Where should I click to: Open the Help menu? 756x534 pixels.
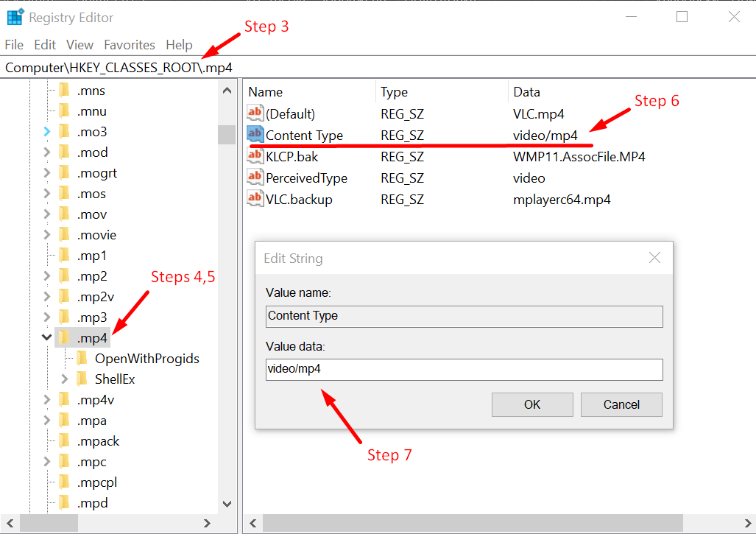[179, 45]
